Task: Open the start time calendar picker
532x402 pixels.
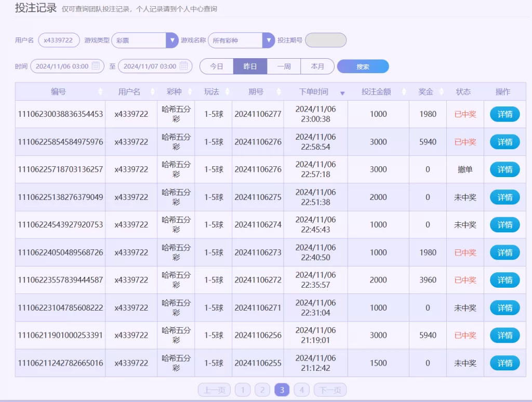Action: coord(96,66)
